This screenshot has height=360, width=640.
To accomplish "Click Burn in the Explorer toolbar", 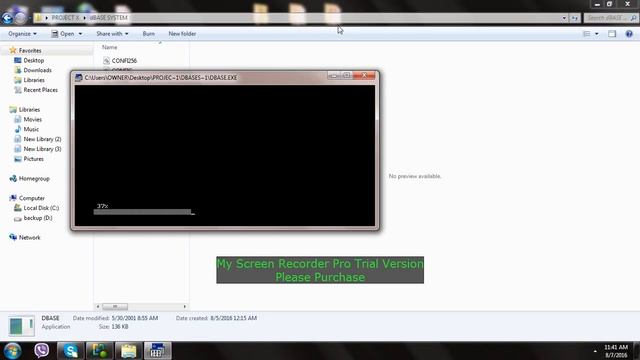I will [x=149, y=34].
